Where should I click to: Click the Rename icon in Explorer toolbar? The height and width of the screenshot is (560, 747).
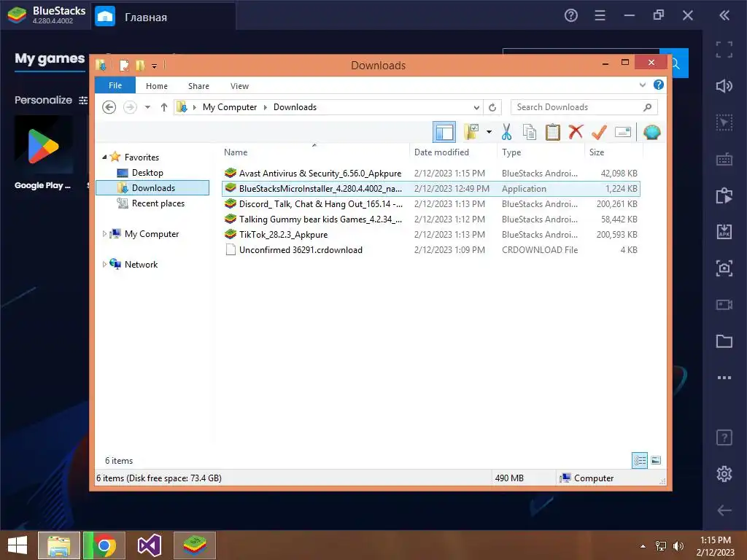click(x=623, y=132)
